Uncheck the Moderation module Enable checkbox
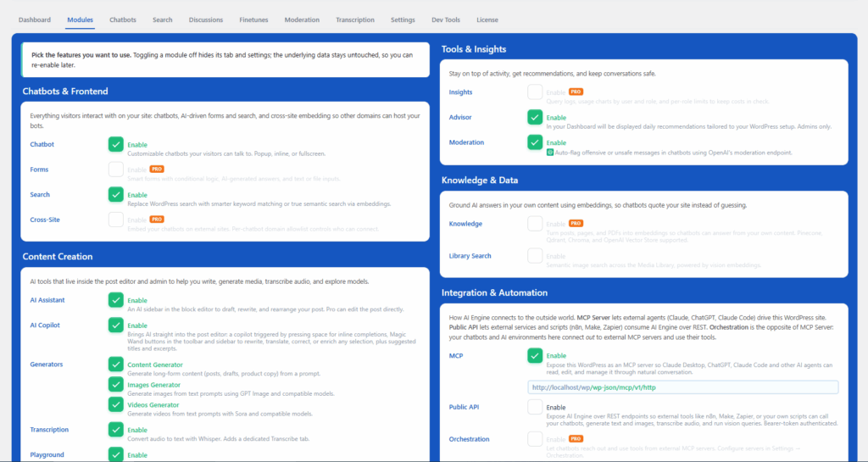The height and width of the screenshot is (462, 868). click(x=535, y=142)
